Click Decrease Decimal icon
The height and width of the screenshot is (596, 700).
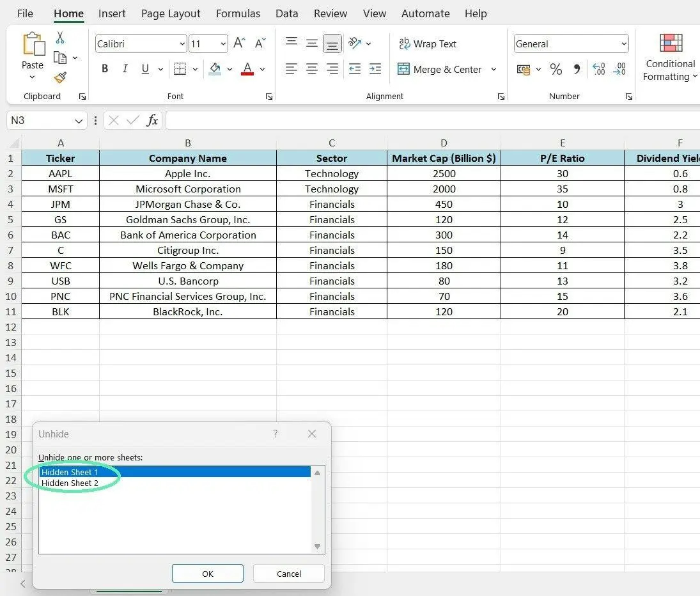pos(619,69)
